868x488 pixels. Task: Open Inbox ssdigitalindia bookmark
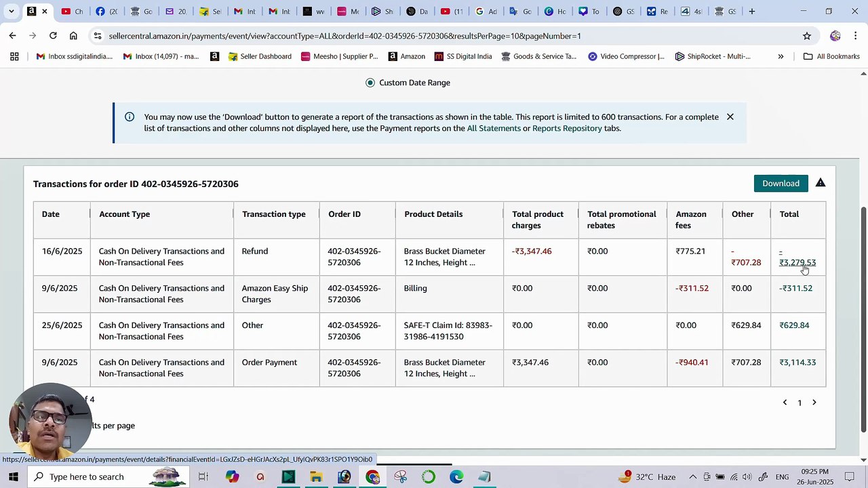coord(75,56)
